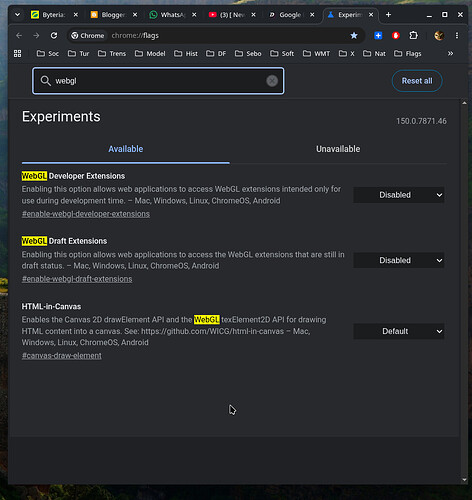
Task: Expand WebGL Draft Extensions dropdown
Action: (x=399, y=260)
